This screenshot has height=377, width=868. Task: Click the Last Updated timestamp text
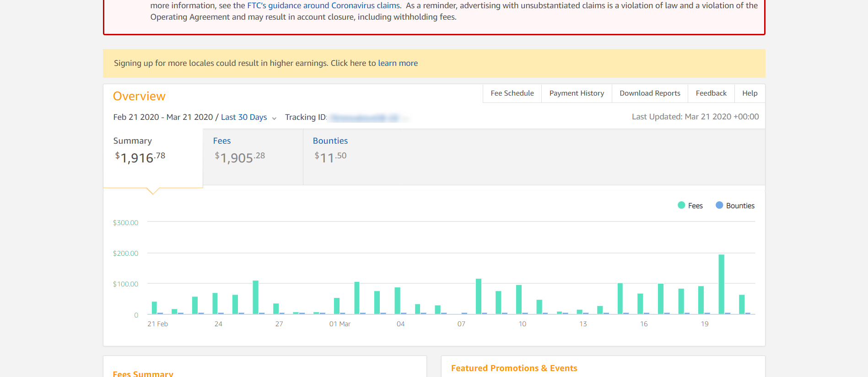[695, 117]
